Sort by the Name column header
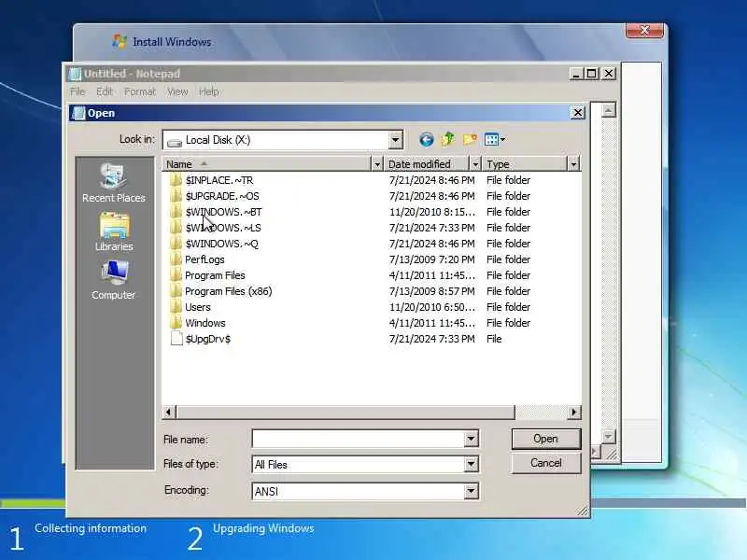 click(266, 164)
